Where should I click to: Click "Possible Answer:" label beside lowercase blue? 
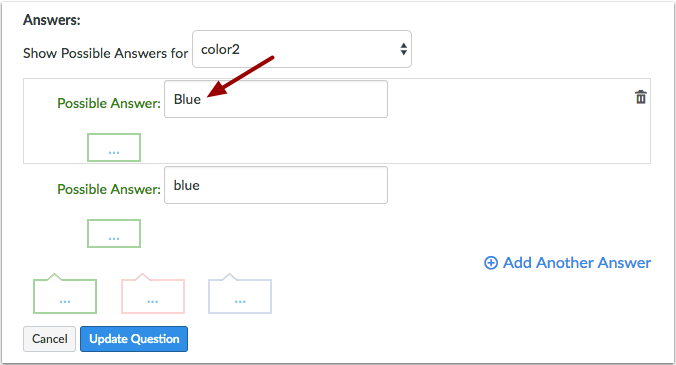click(109, 189)
